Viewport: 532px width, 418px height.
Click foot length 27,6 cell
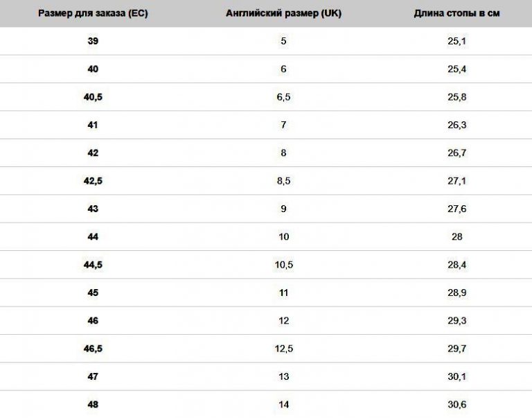(x=456, y=209)
